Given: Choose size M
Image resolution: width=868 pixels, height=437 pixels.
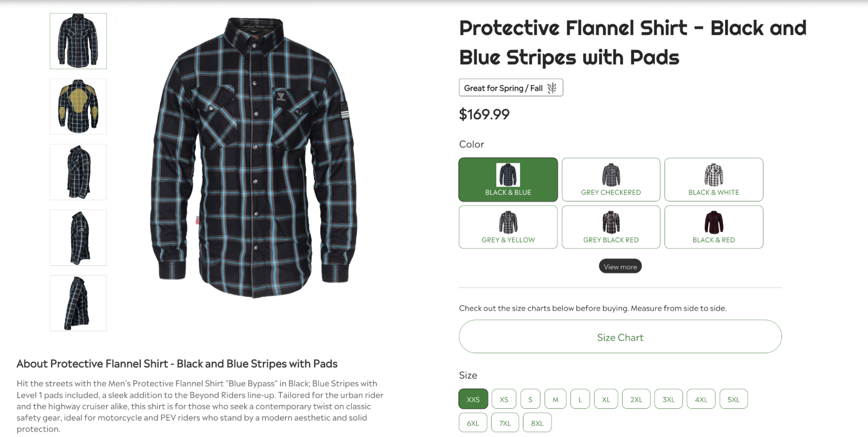Looking at the screenshot, I should pos(555,399).
